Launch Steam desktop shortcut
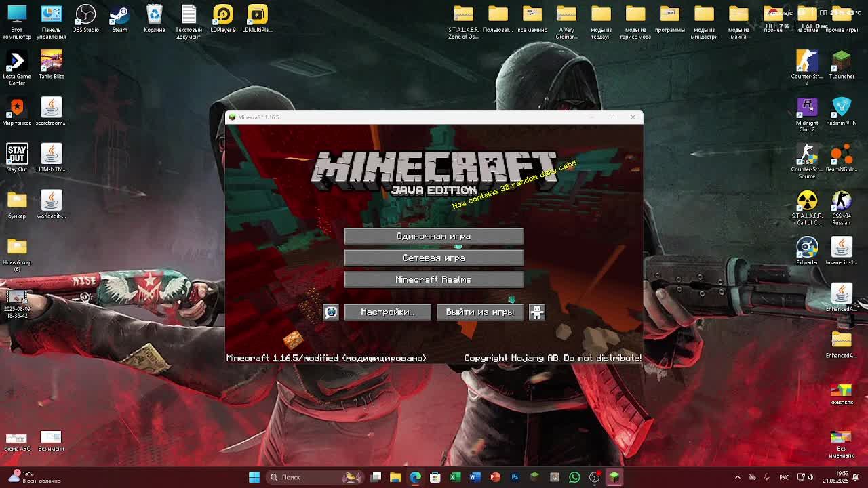 pos(120,18)
